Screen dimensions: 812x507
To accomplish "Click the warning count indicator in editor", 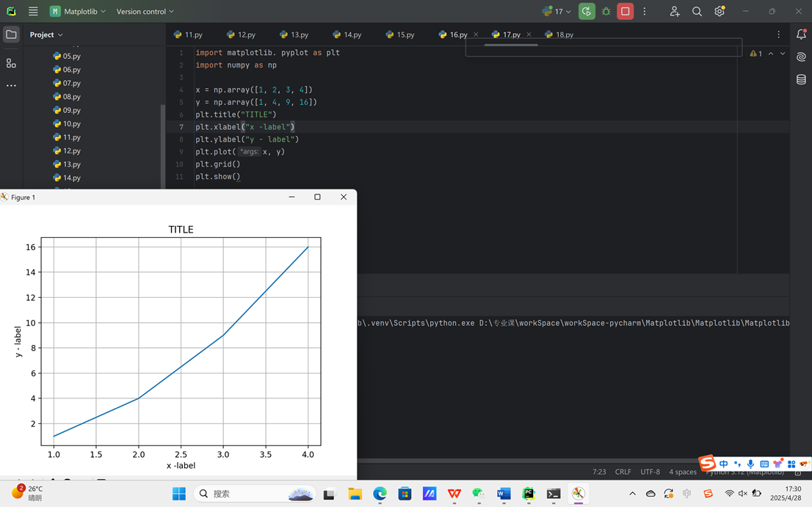I will [x=755, y=54].
